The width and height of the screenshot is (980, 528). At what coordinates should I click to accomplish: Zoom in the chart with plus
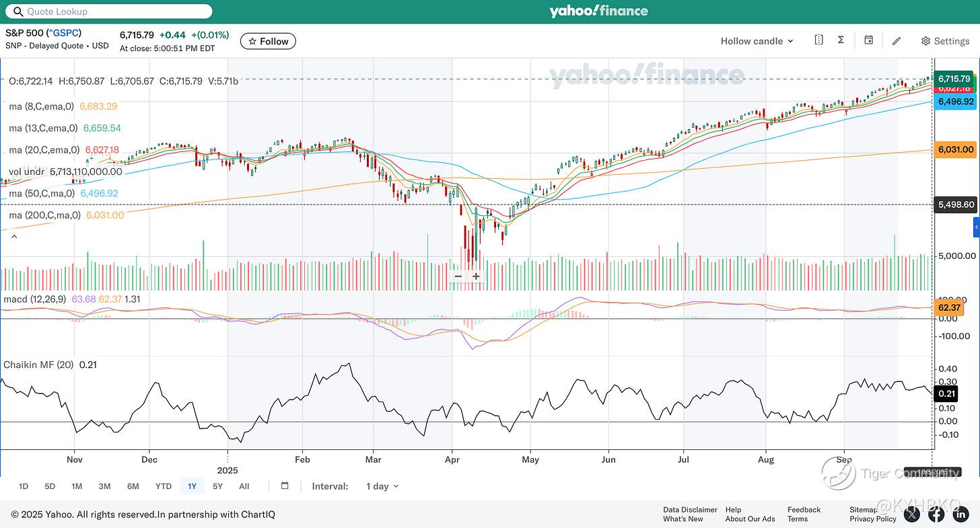(476, 276)
